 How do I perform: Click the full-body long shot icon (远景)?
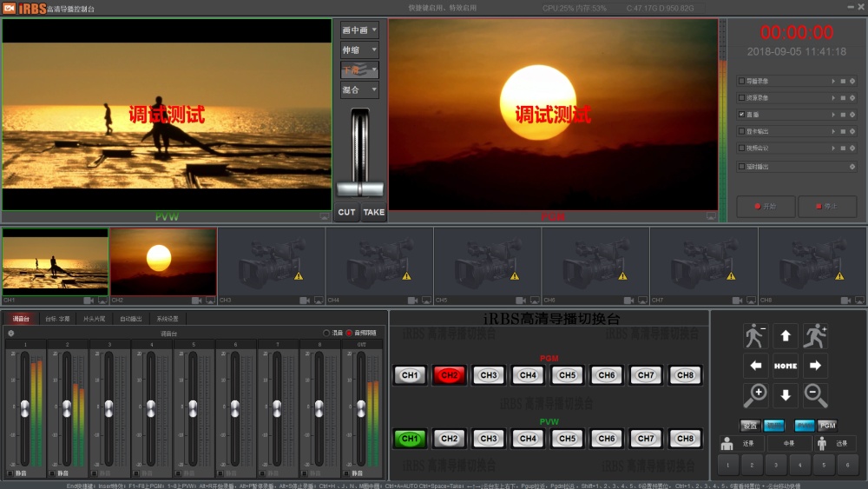click(x=822, y=444)
